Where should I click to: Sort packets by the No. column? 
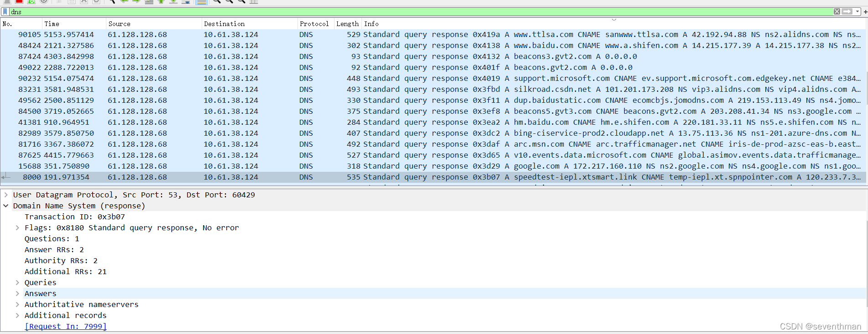point(21,24)
